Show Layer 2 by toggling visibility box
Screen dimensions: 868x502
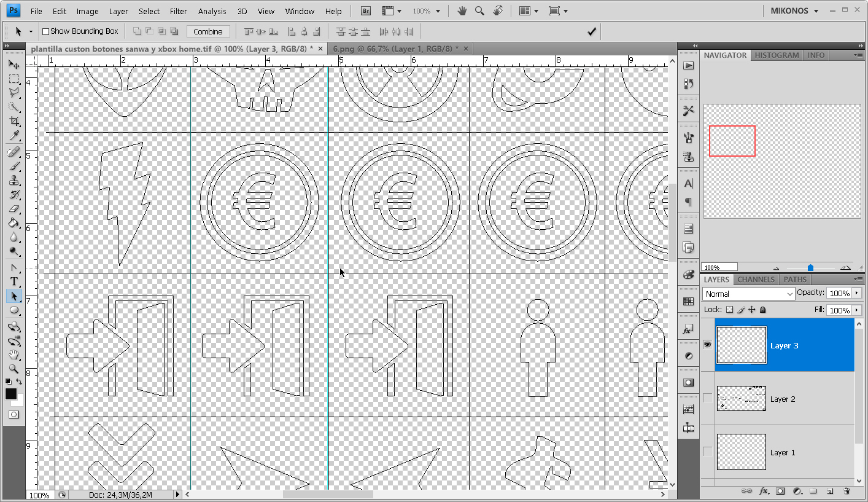[x=707, y=398]
